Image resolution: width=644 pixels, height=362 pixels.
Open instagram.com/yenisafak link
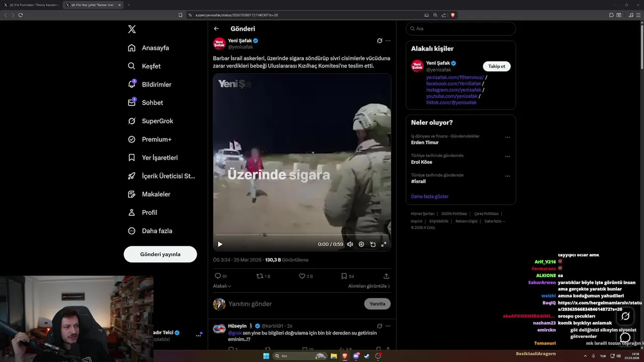click(454, 90)
